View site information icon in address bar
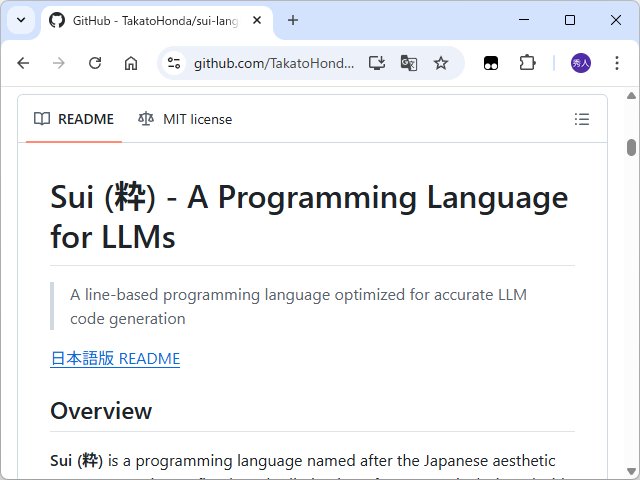This screenshot has height=480, width=640. click(174, 63)
